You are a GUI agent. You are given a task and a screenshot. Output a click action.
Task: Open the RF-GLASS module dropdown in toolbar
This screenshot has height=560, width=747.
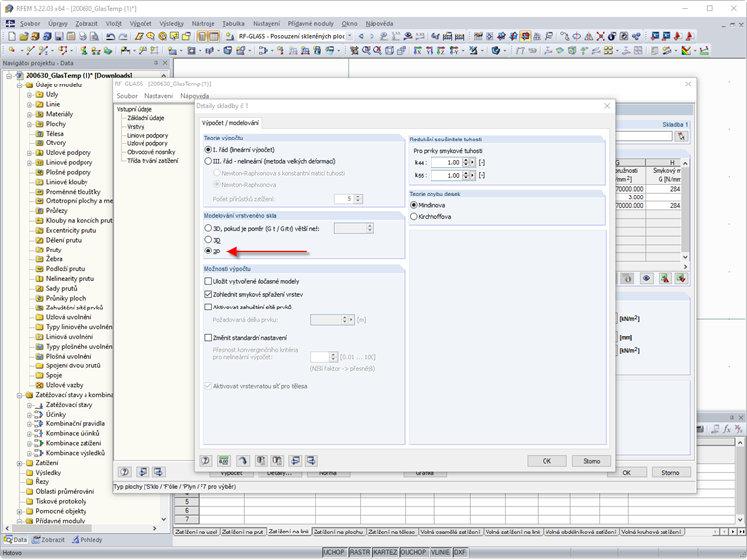(350, 36)
